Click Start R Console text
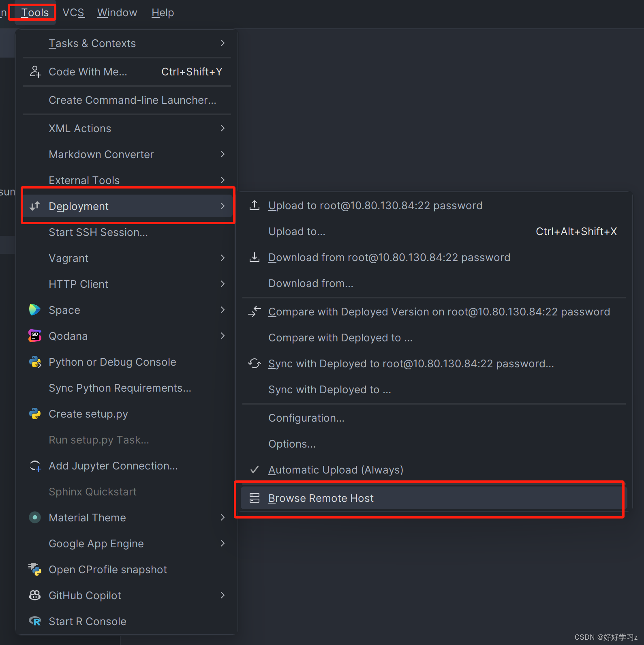Viewport: 644px width, 645px height. click(88, 621)
